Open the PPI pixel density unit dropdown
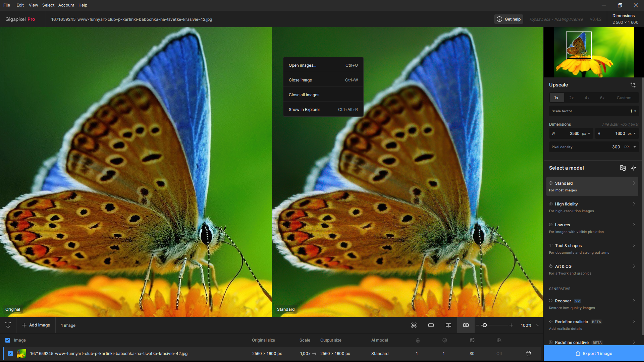 [634, 147]
